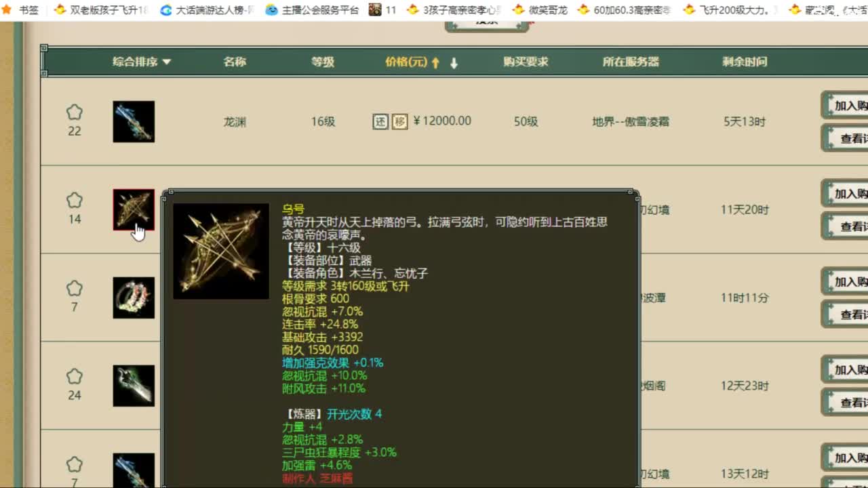Click the 价格(元) column header
This screenshot has width=868, height=488.
(406, 62)
